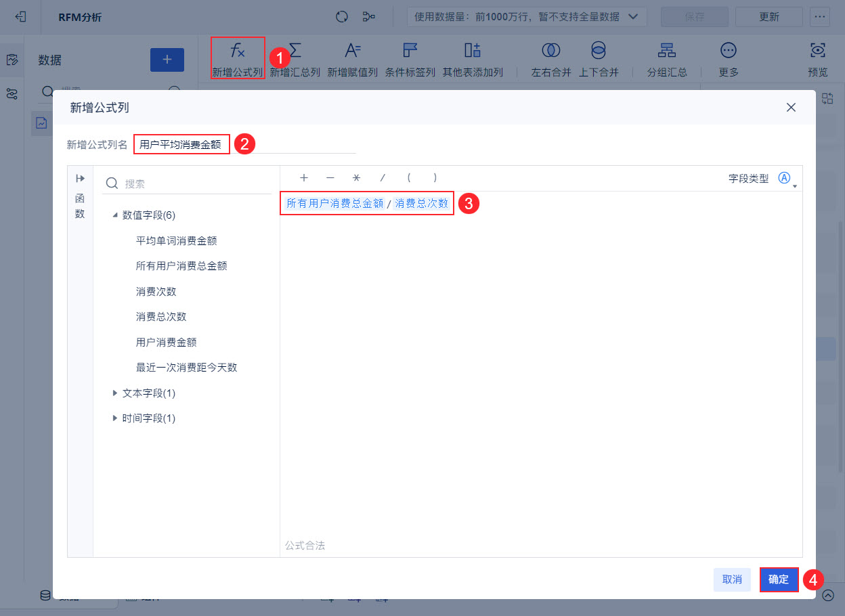Expand the 时间字段(1) group
The height and width of the screenshot is (616, 845).
(115, 418)
